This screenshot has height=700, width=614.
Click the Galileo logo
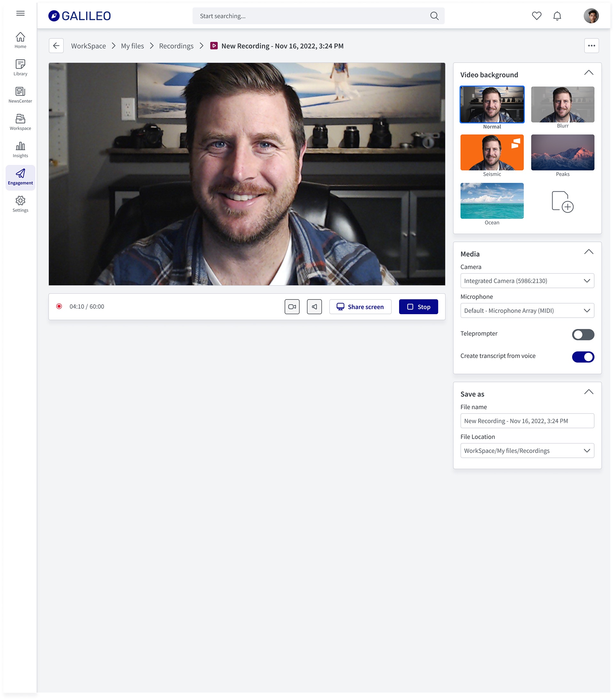click(x=79, y=16)
